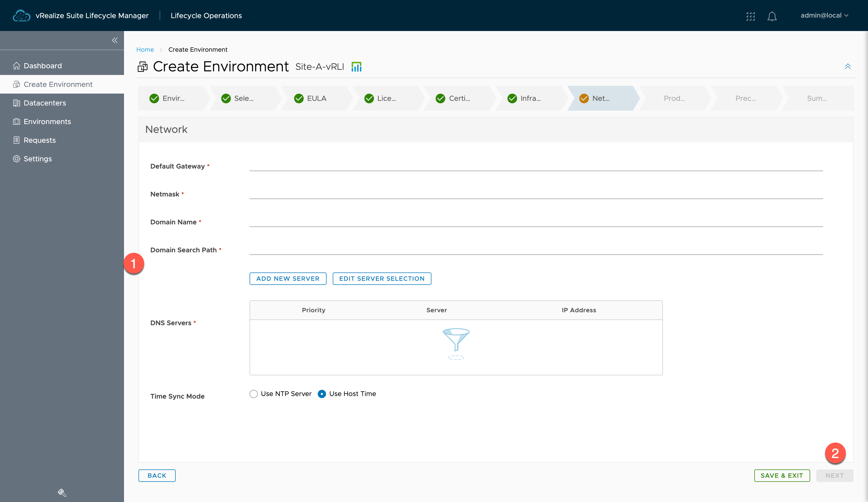Click the empty-table funnel icon
This screenshot has width=868, height=502.
(456, 344)
